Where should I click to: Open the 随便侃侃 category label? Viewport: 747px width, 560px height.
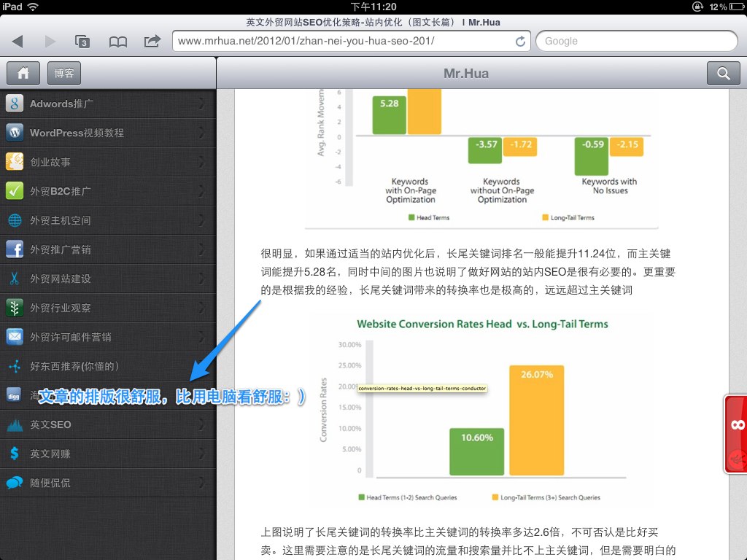point(50,483)
